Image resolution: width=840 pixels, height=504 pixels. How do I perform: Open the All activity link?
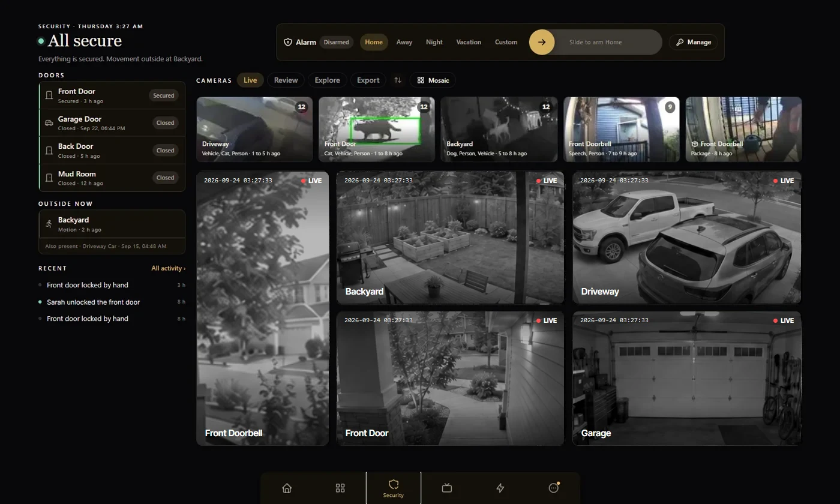pos(169,268)
